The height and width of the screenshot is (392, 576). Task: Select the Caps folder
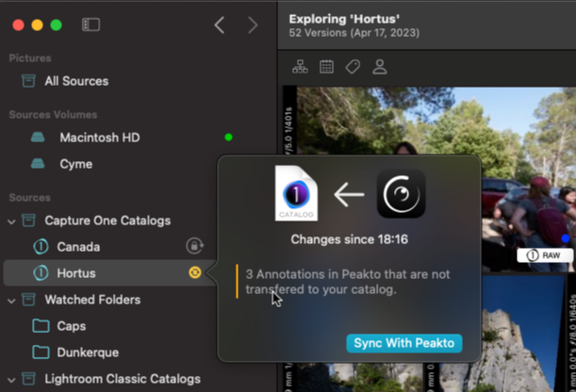[x=72, y=326]
